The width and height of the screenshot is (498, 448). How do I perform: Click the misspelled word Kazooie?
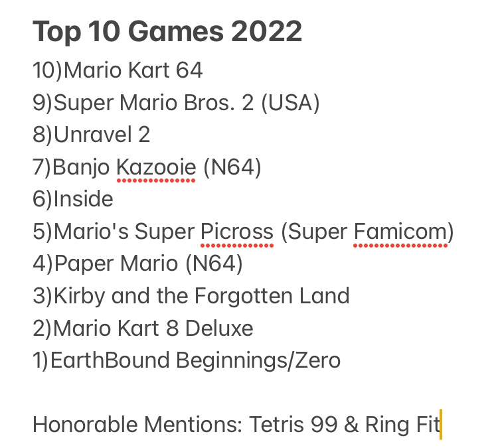pos(156,167)
